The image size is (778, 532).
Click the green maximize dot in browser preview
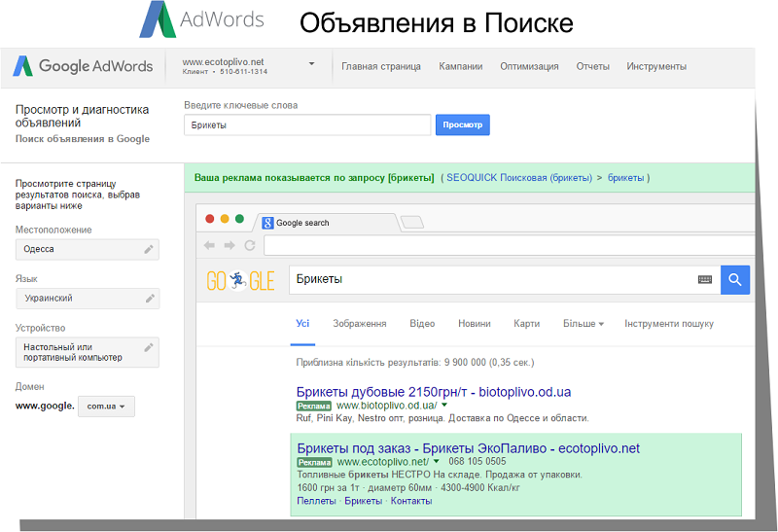coord(239,219)
